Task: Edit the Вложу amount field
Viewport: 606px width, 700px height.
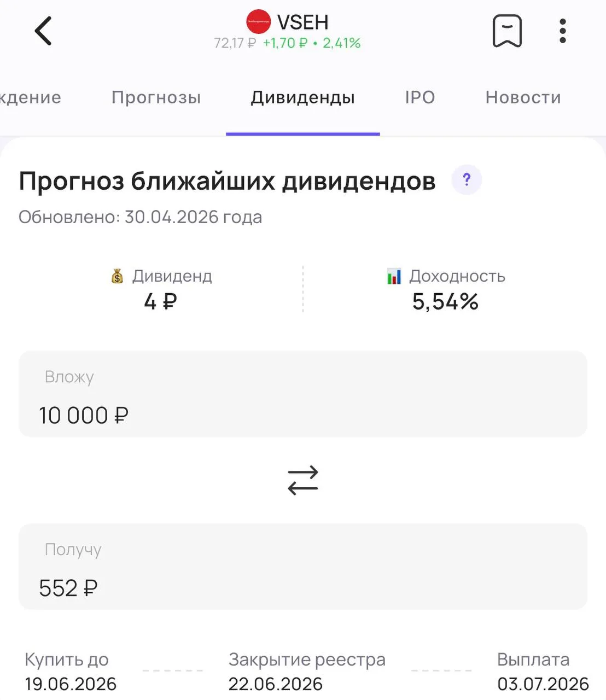Action: click(303, 394)
